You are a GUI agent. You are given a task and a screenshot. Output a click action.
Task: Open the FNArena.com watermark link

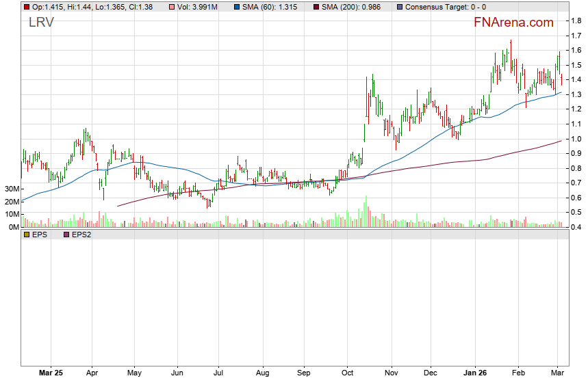click(x=513, y=23)
